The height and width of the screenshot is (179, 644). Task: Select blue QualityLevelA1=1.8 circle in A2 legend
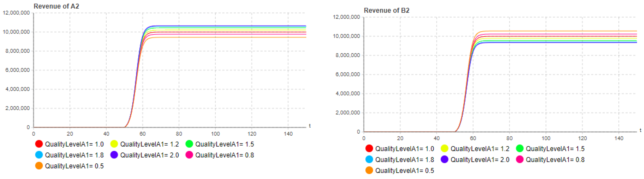[x=39, y=155]
